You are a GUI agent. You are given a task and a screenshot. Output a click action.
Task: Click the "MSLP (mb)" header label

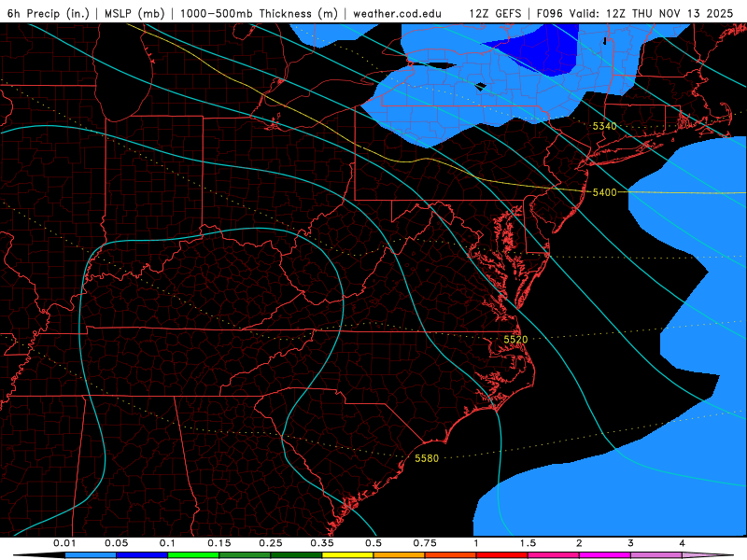134,13
